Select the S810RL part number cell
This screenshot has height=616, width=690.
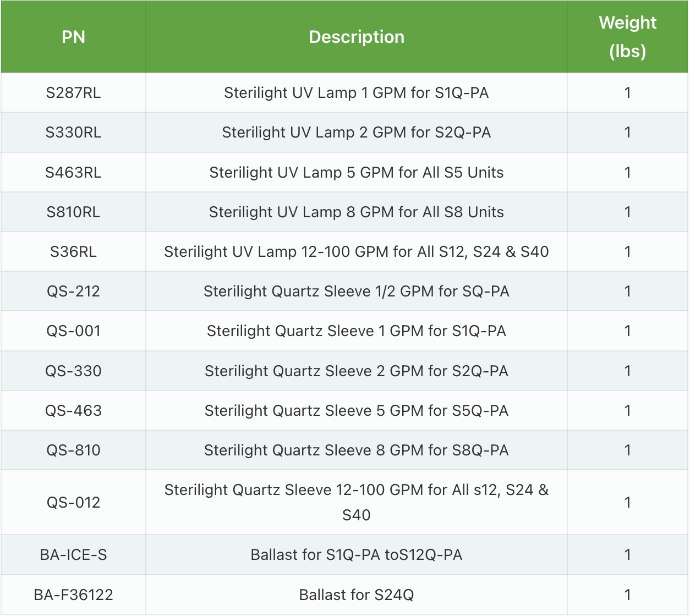[x=73, y=212]
